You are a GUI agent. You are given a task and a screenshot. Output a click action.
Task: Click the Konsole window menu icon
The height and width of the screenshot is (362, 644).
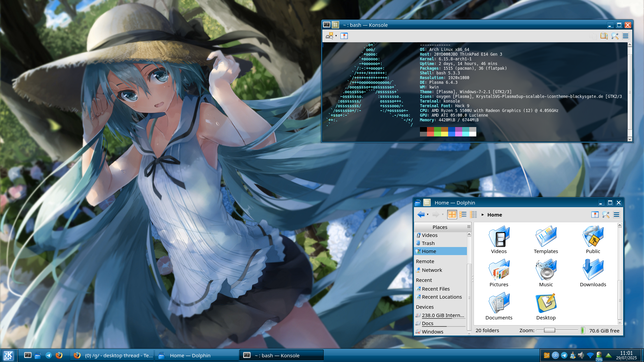click(326, 25)
